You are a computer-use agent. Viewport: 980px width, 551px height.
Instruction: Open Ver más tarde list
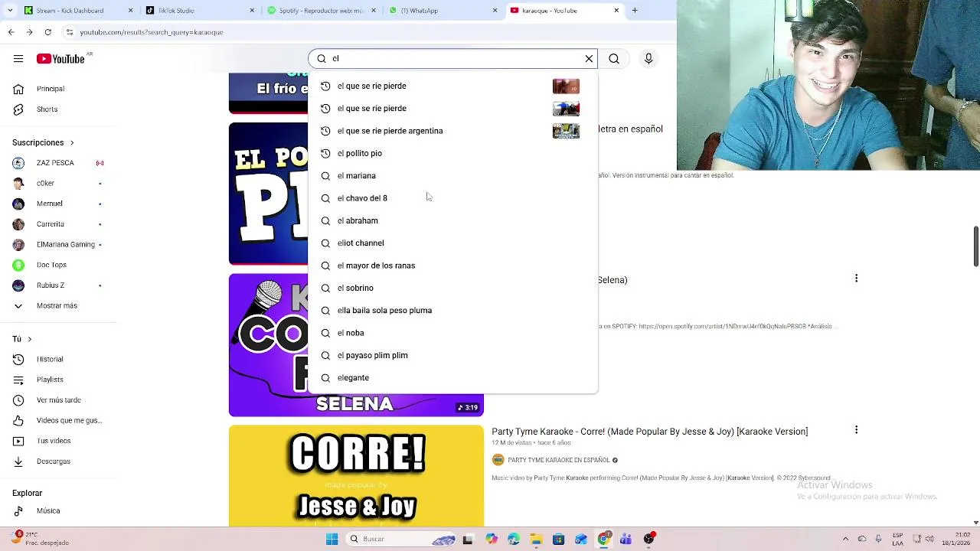[x=59, y=400]
